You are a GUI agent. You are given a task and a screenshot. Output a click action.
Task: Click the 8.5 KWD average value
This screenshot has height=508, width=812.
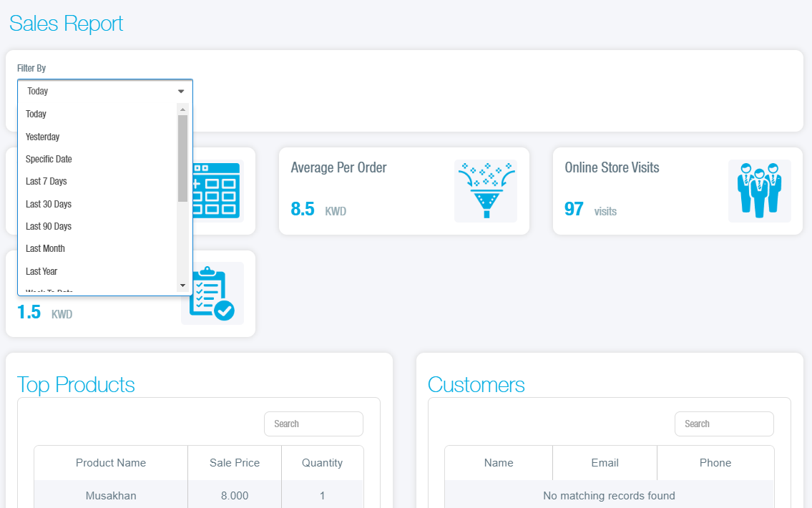(318, 209)
